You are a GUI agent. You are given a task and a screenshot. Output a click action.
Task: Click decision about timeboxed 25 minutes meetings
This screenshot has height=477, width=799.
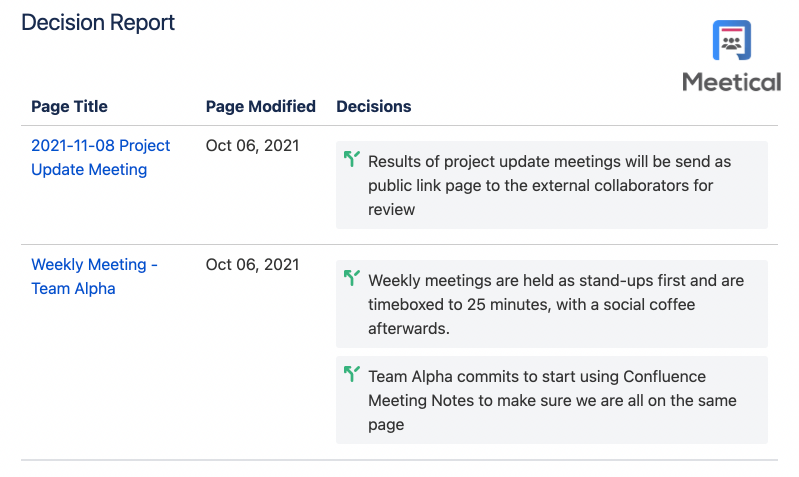point(552,304)
